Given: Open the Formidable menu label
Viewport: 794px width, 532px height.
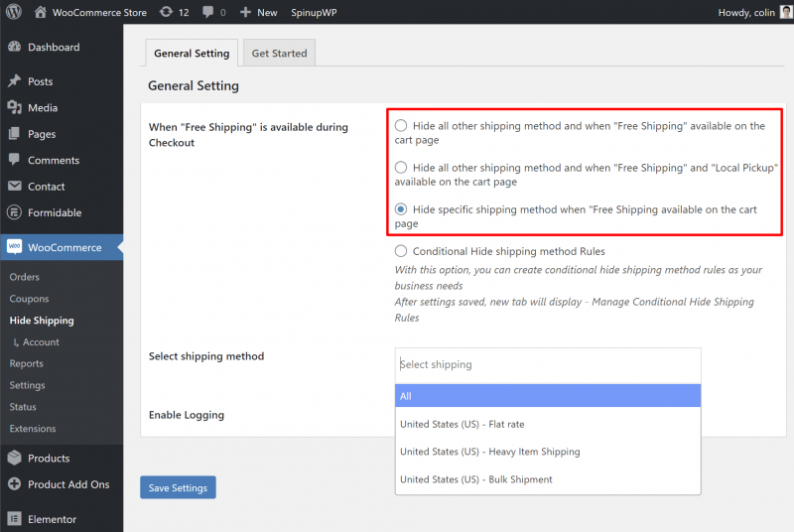Looking at the screenshot, I should point(55,212).
